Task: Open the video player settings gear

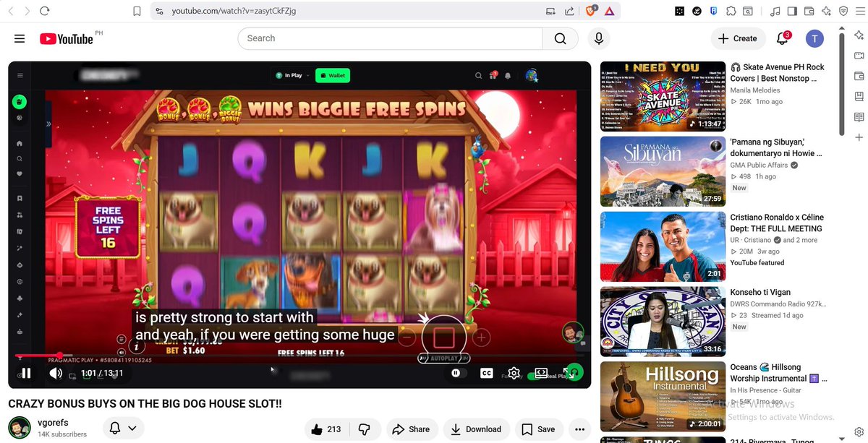Action: tap(514, 374)
